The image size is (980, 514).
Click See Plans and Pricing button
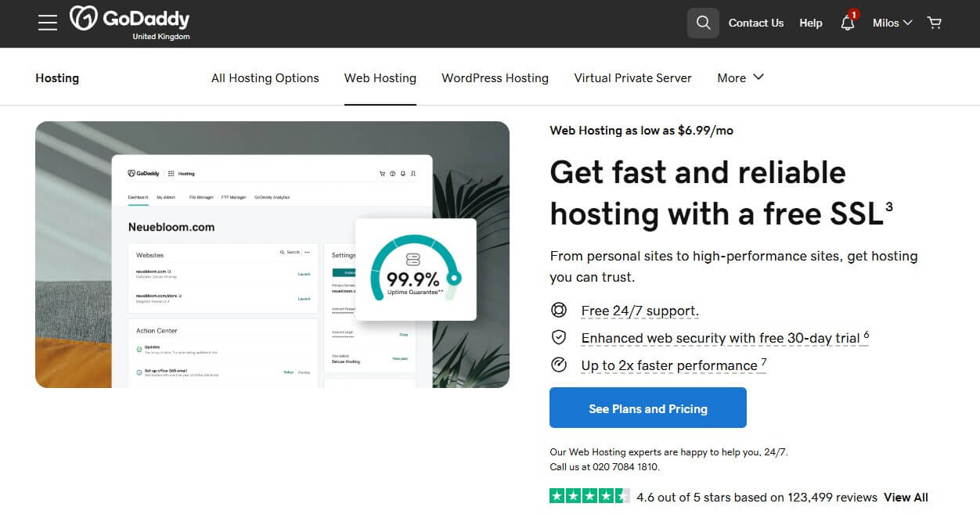(x=648, y=408)
